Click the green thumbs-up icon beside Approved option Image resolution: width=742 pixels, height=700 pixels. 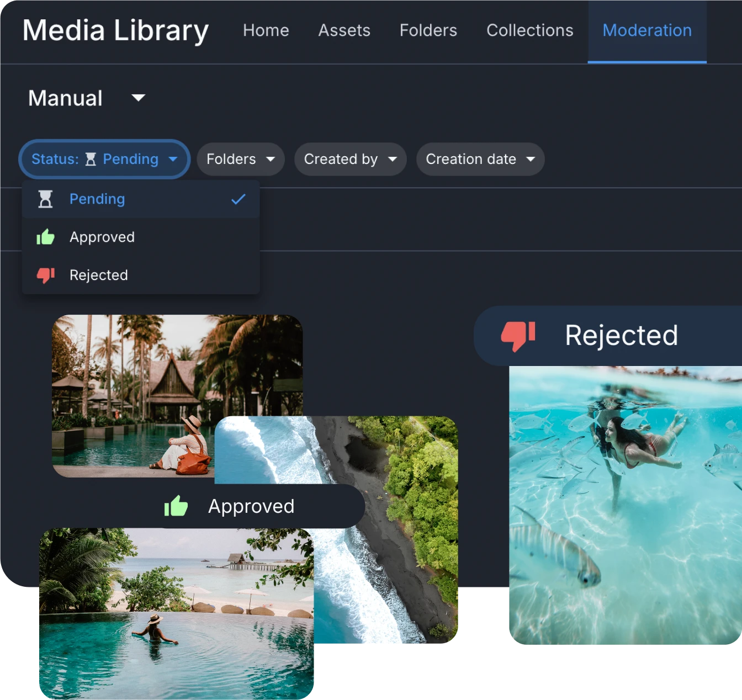(x=45, y=237)
